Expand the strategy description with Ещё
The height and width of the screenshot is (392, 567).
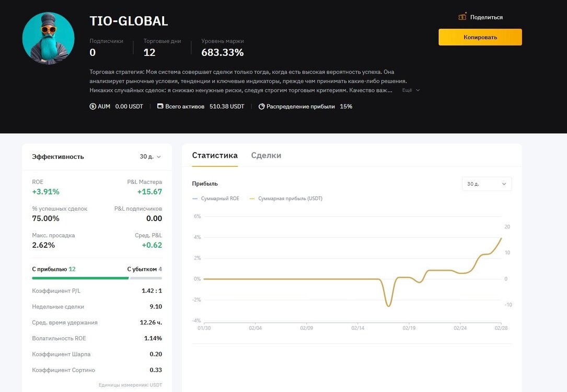[x=411, y=90]
